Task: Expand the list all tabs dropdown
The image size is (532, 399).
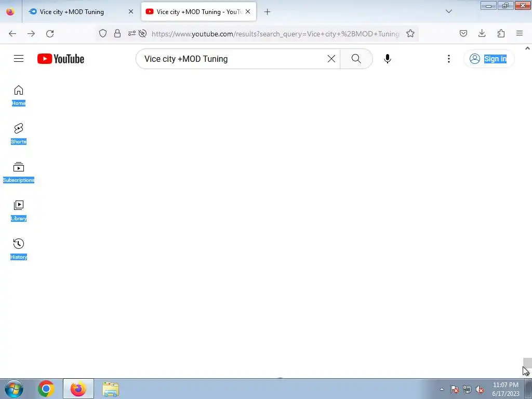Action: click(x=449, y=11)
